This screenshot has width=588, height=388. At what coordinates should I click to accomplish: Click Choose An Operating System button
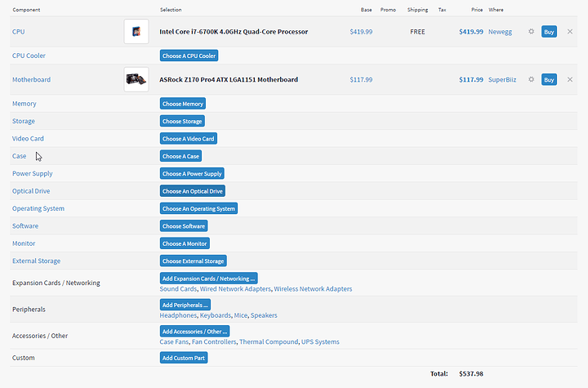198,208
